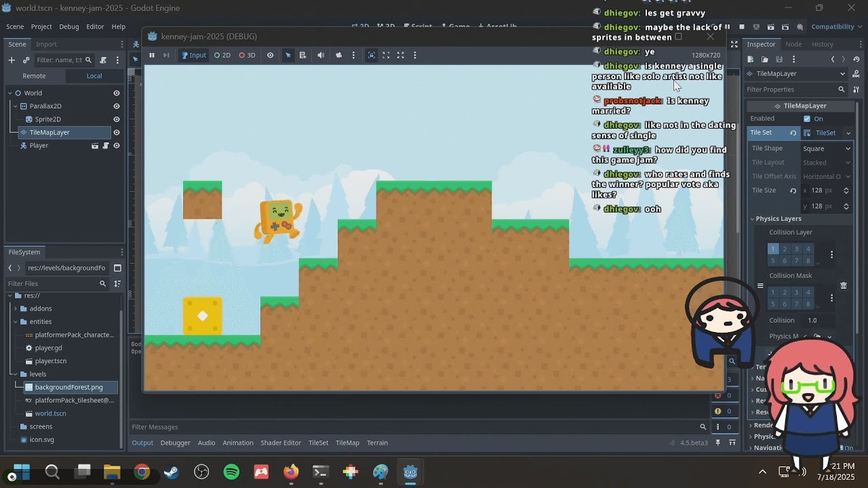
Task: Open the Editor menu
Action: (95, 26)
